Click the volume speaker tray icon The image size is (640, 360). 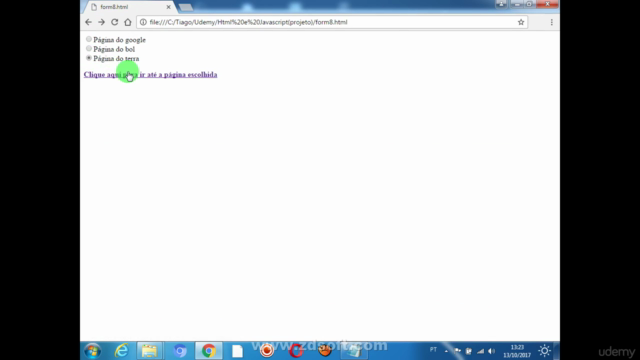[x=491, y=351]
